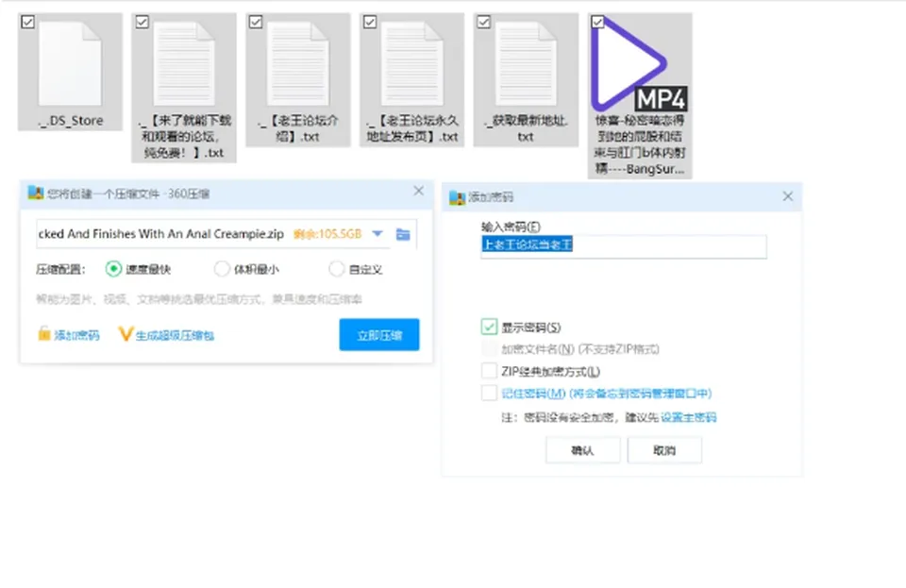This screenshot has width=906, height=588.
Task: Click the lock icon for adding password
Action: pos(44,334)
